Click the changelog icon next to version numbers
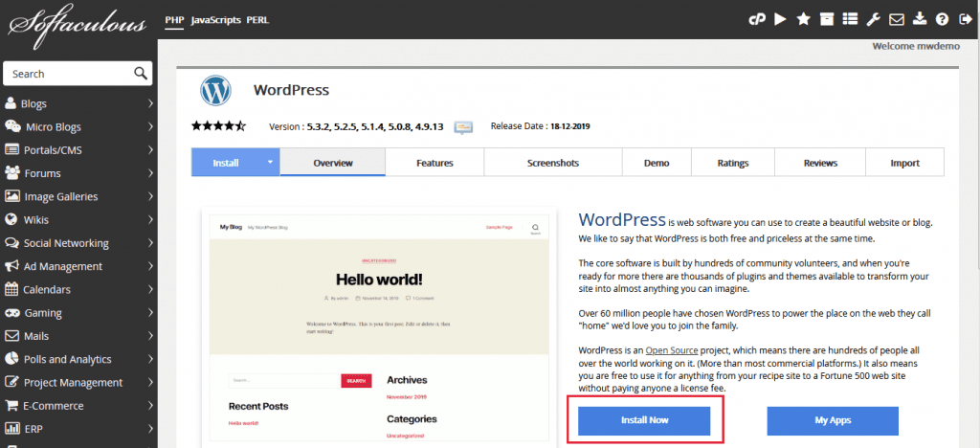The width and height of the screenshot is (980, 448). click(463, 127)
